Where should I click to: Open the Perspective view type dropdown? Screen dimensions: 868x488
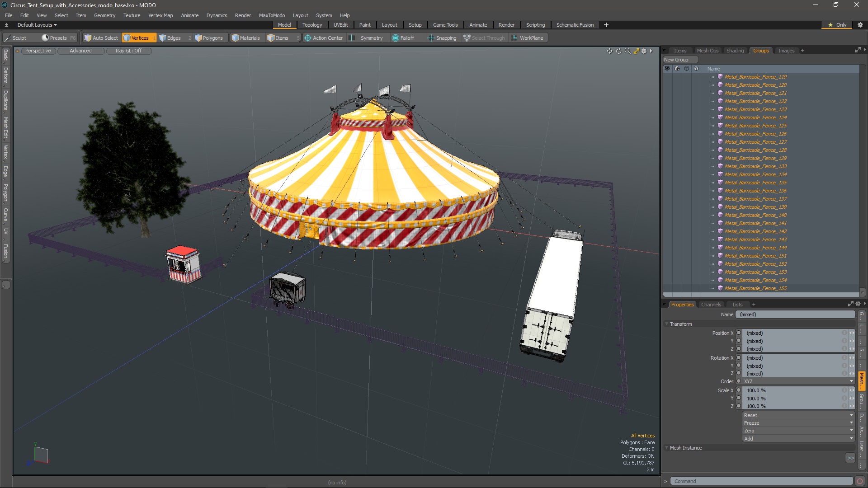pyautogui.click(x=38, y=51)
